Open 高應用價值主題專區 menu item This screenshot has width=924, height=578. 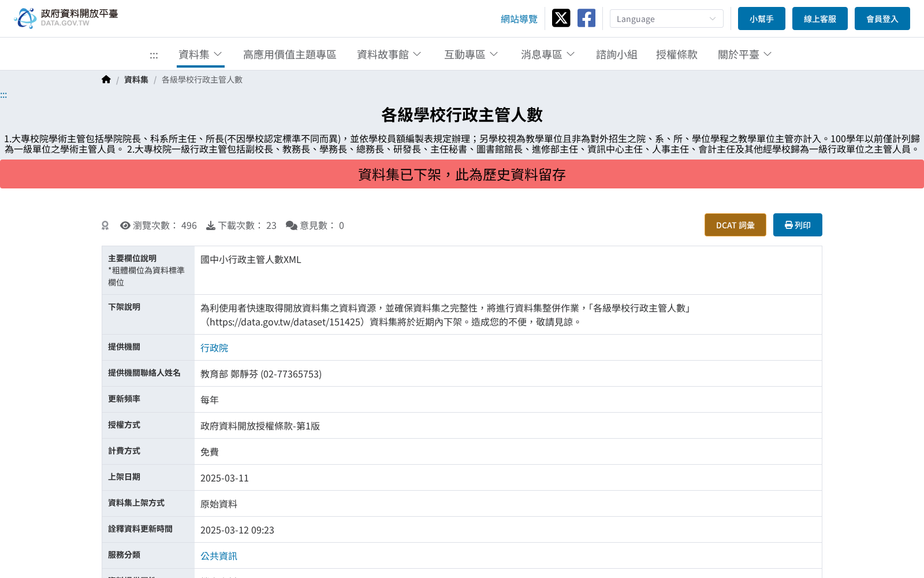[x=290, y=54]
